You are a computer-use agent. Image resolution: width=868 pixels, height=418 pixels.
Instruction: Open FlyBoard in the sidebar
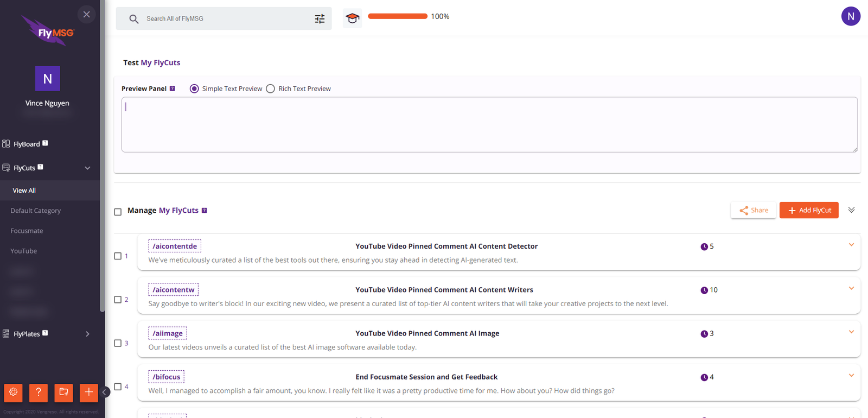click(x=27, y=144)
